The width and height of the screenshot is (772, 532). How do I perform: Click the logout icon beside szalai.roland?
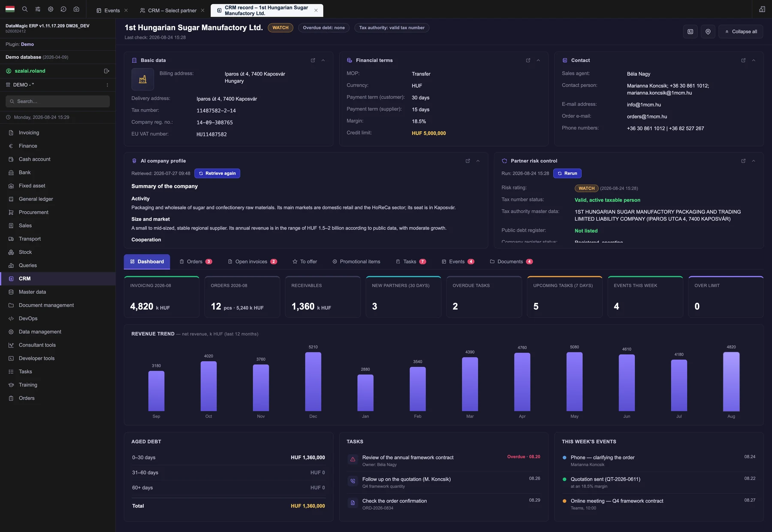pyautogui.click(x=107, y=71)
